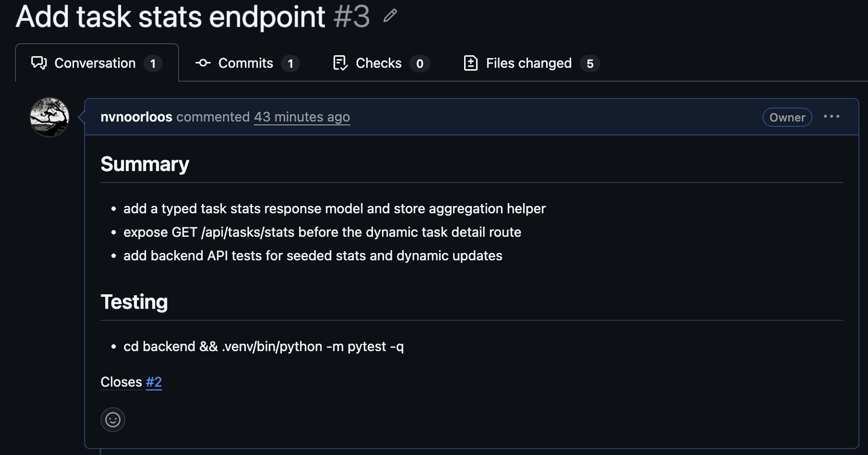Screen dimensions: 868x455
Task: Click the Commits count badge showing 1
Action: pos(291,64)
